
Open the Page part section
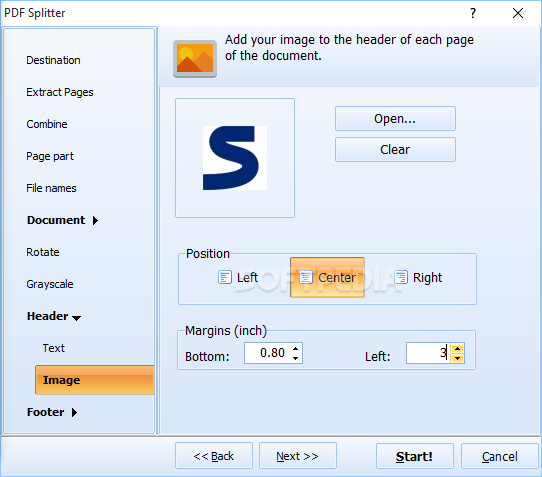pos(50,156)
